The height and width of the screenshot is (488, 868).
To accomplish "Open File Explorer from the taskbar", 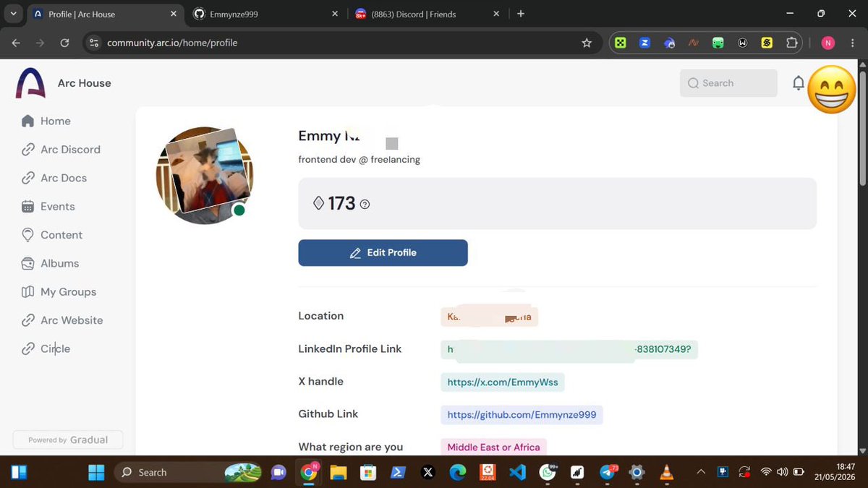I will 339,472.
